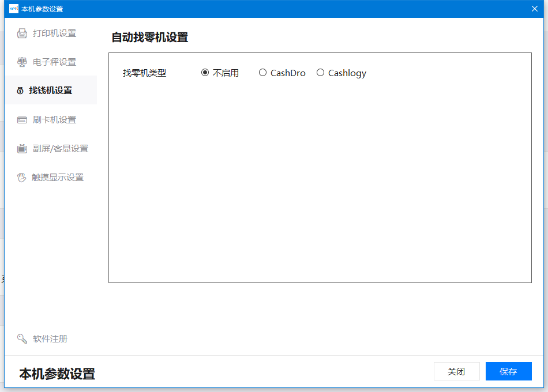
Task: Select 找钱机设置 menu item
Action: point(51,90)
